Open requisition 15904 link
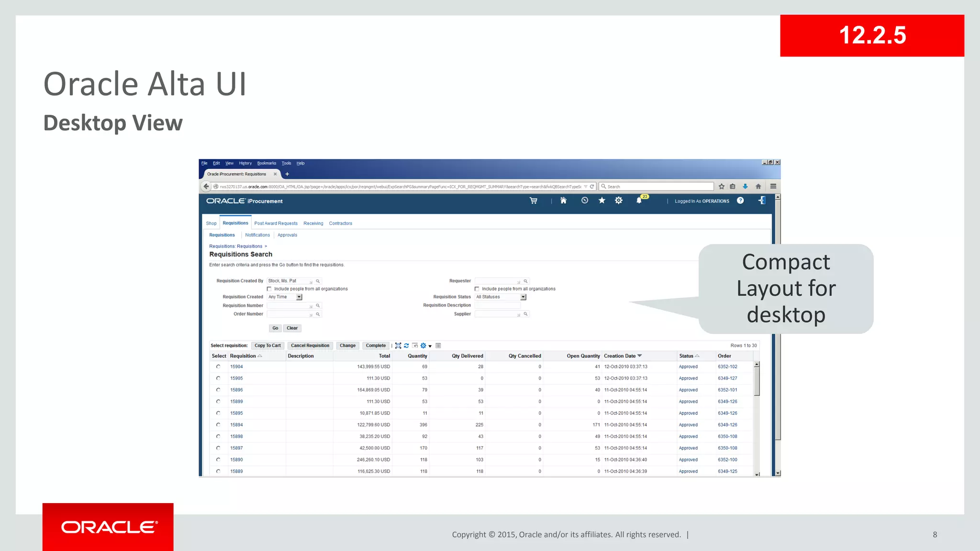 (x=236, y=367)
